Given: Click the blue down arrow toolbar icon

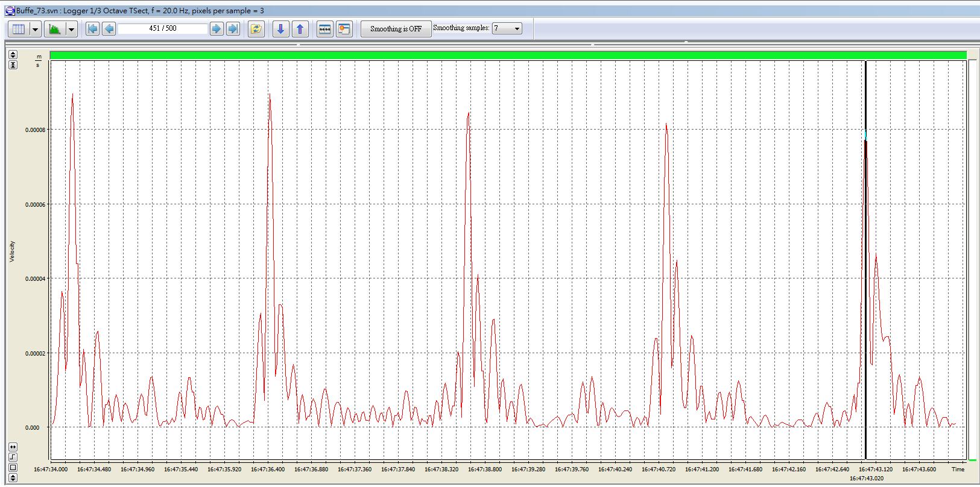Looking at the screenshot, I should tap(280, 29).
